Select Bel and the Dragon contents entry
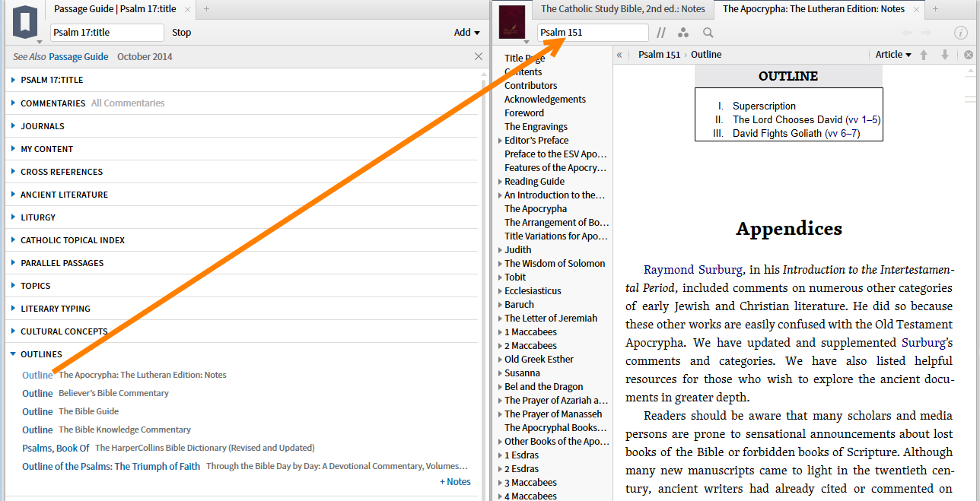 tap(543, 387)
